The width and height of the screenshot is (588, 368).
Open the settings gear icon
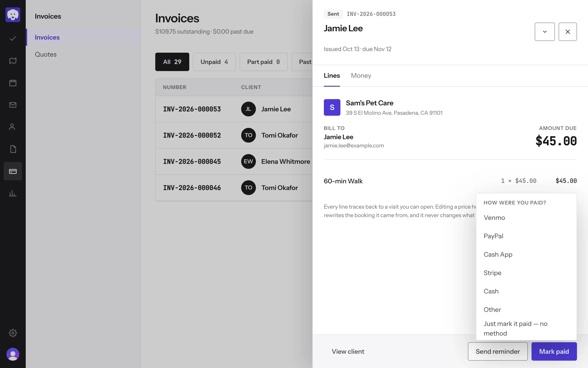pos(13,333)
